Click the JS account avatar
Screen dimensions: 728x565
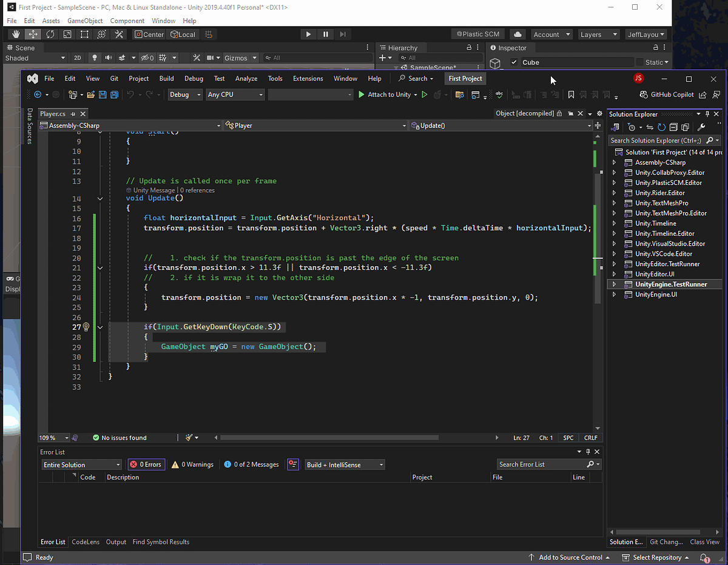coord(638,78)
